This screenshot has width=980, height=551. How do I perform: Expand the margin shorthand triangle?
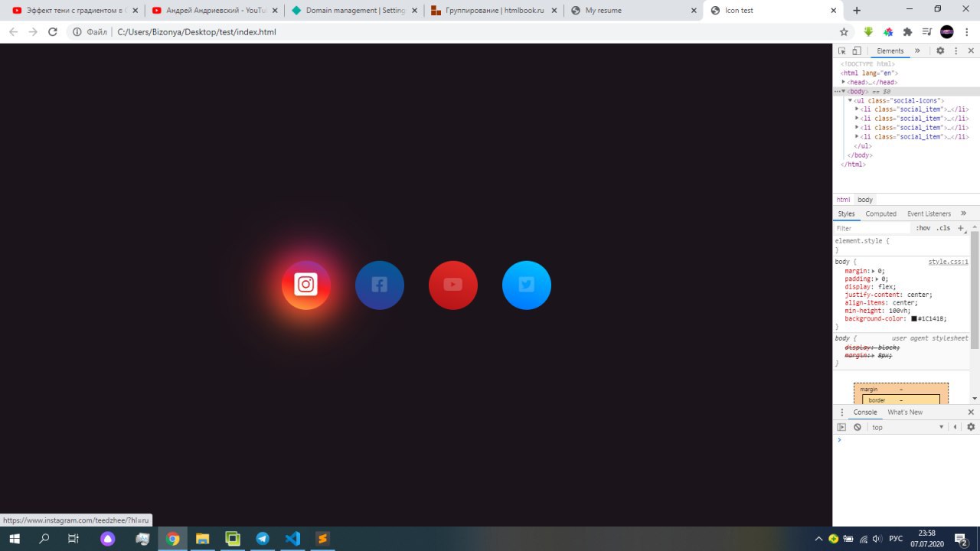pos(874,271)
